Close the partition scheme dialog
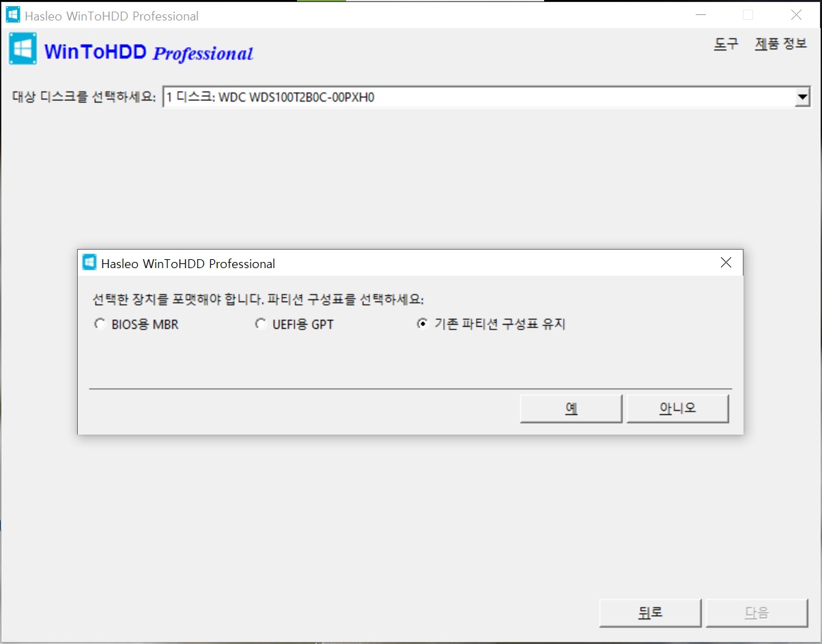The height and width of the screenshot is (644, 822). tap(726, 263)
